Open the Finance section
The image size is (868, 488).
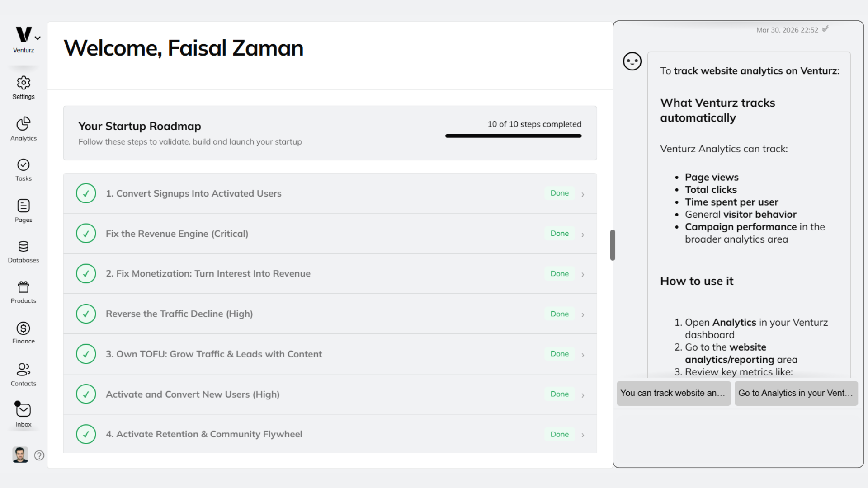23,332
